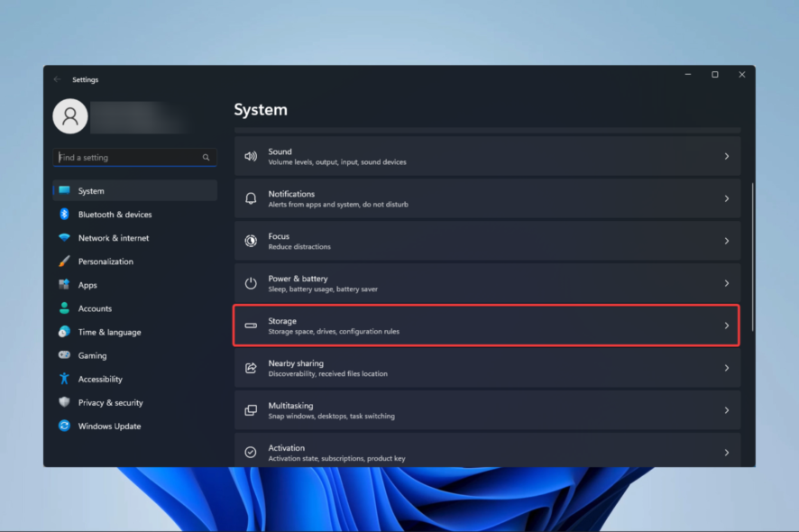Expand the Multitasking row chevron
The width and height of the screenshot is (799, 532).
coord(727,410)
